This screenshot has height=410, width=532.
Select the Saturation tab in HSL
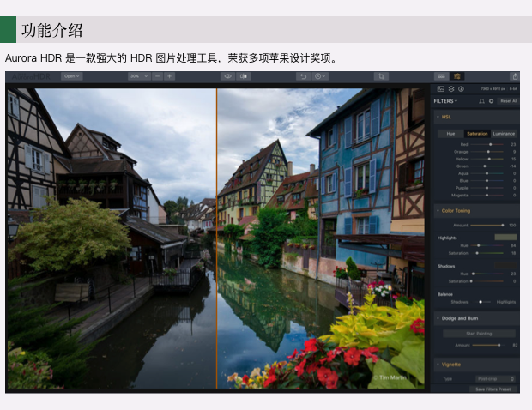[477, 134]
